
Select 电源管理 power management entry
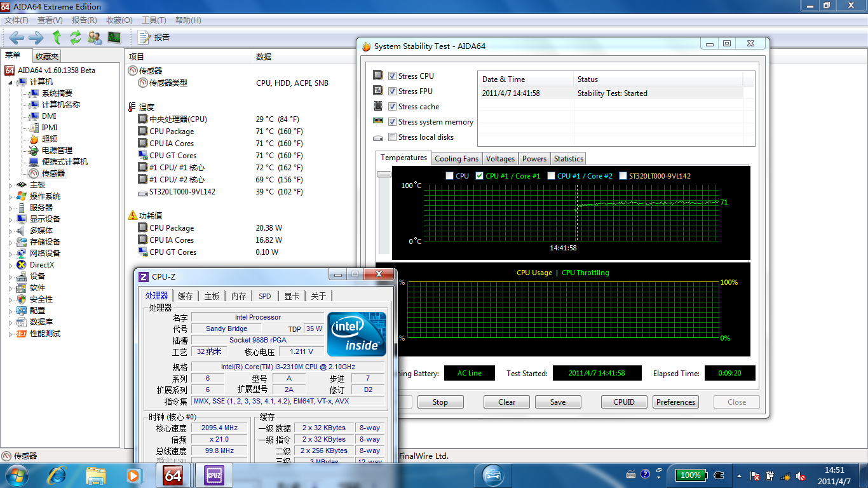pyautogui.click(x=57, y=151)
